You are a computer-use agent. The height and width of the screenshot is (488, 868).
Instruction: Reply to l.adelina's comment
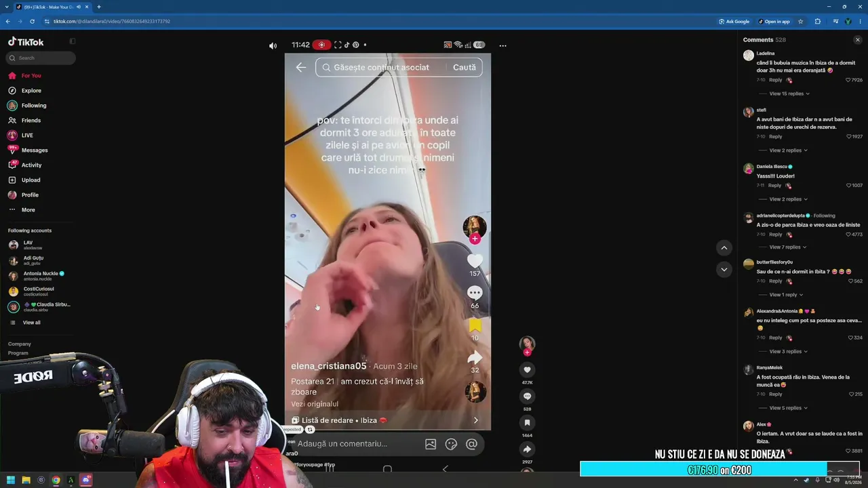pyautogui.click(x=775, y=80)
